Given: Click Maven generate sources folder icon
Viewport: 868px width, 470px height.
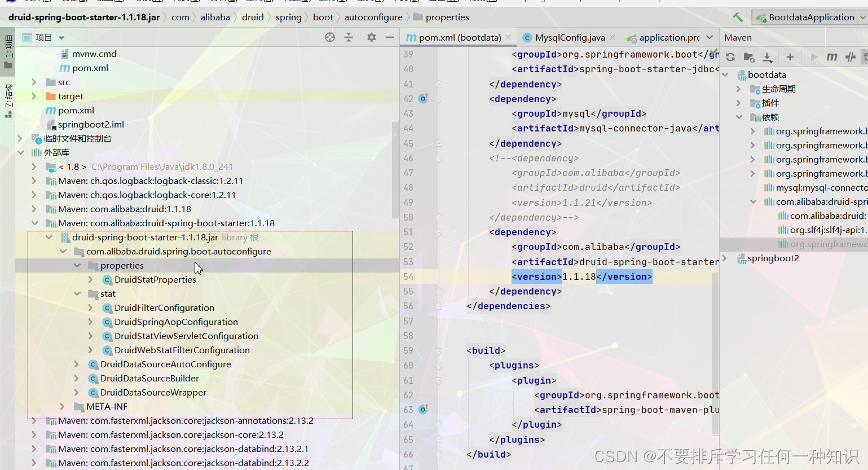Looking at the screenshot, I should click(x=749, y=57).
